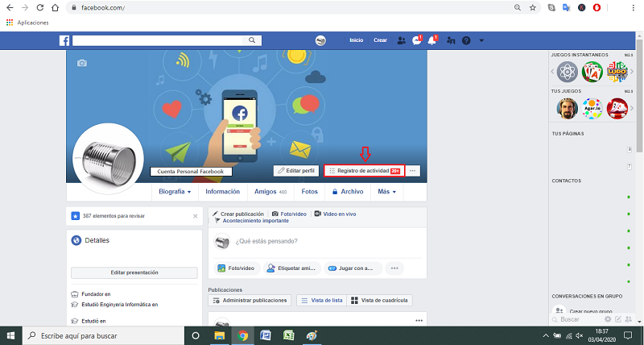Image resolution: width=644 pixels, height=345 pixels.
Task: Click Editar presentación button
Action: (x=134, y=272)
